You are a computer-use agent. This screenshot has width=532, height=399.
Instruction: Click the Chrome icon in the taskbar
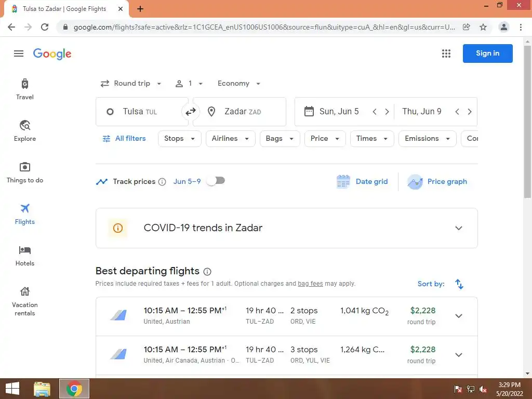[x=74, y=389]
